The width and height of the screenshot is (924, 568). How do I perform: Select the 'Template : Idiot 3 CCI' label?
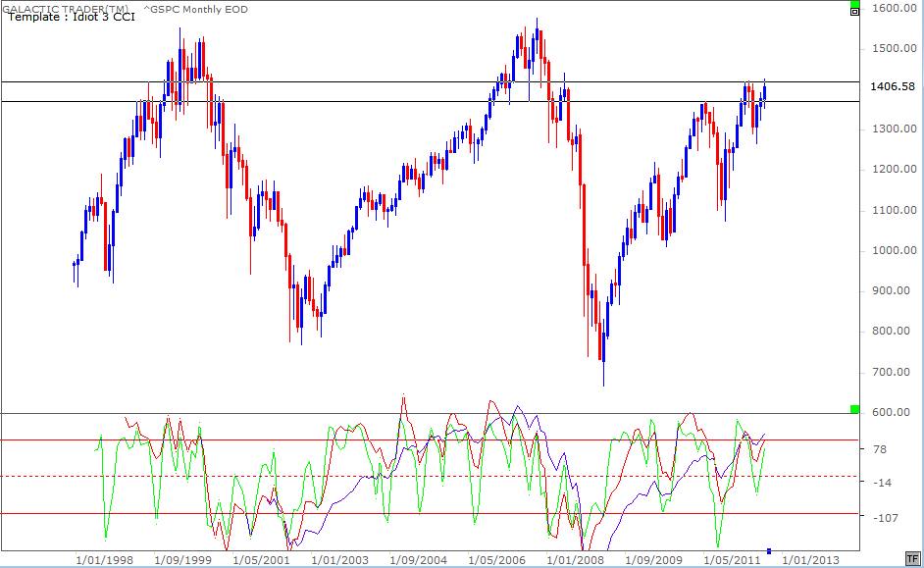click(x=72, y=17)
